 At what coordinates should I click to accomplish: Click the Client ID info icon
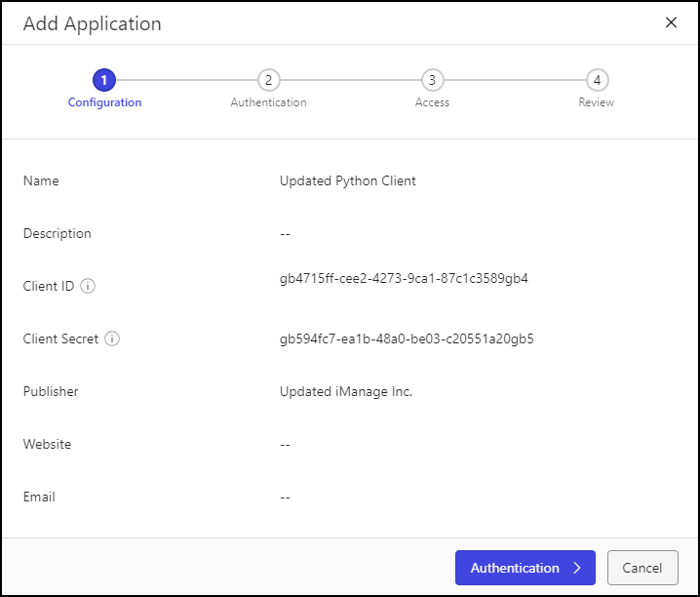point(88,287)
